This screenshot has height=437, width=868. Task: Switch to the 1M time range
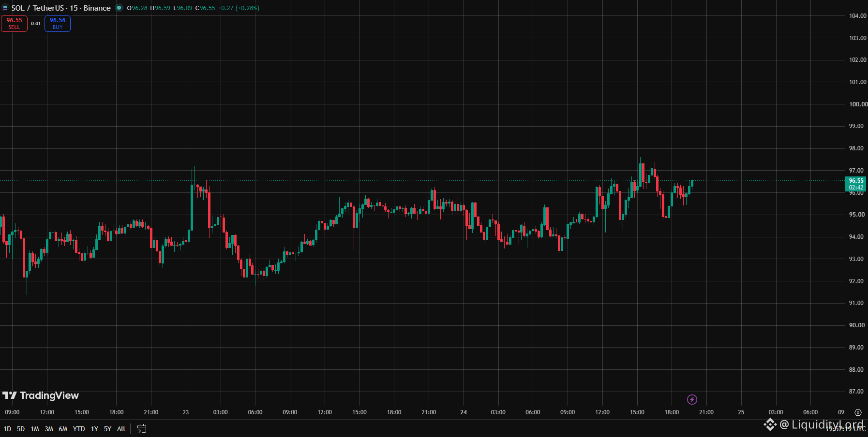coord(35,429)
